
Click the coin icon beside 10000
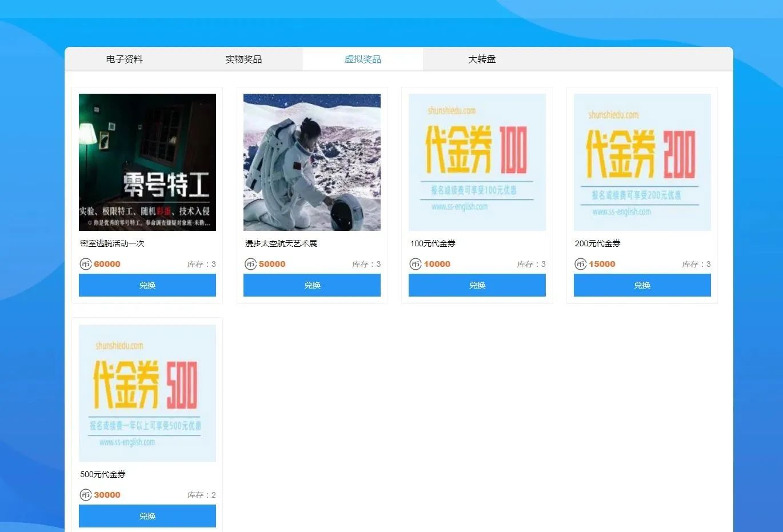(416, 264)
